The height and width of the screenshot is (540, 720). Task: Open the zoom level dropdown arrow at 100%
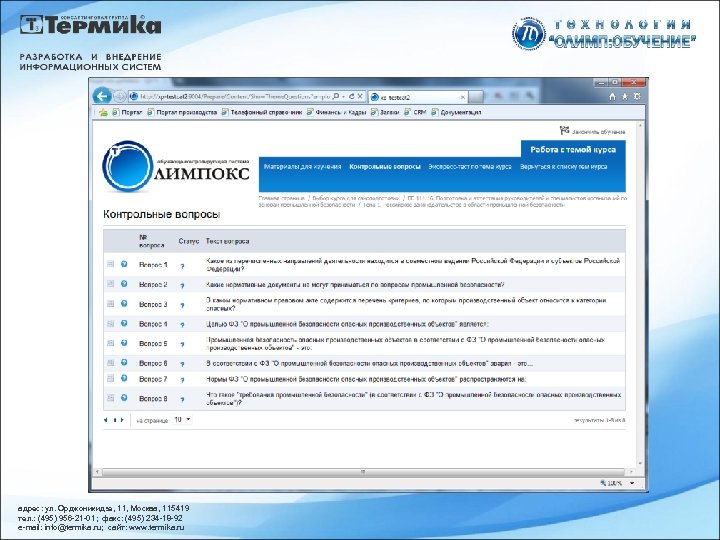coord(632,483)
